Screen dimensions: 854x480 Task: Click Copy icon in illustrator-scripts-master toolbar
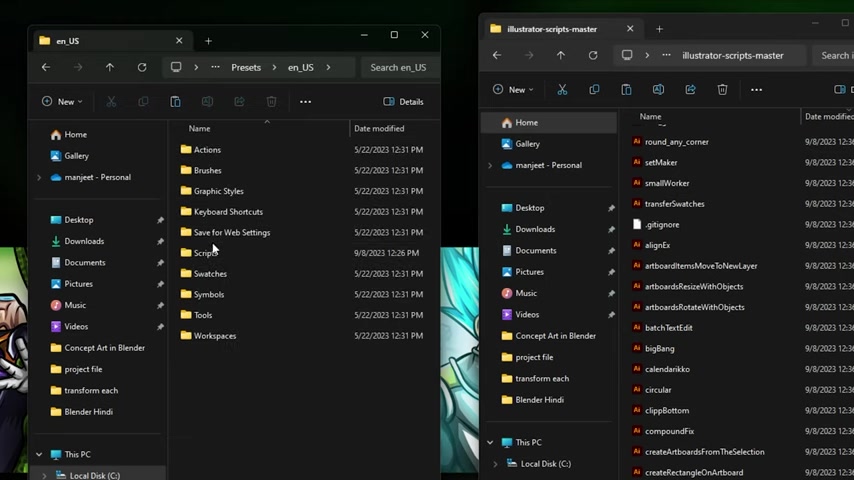(x=594, y=90)
